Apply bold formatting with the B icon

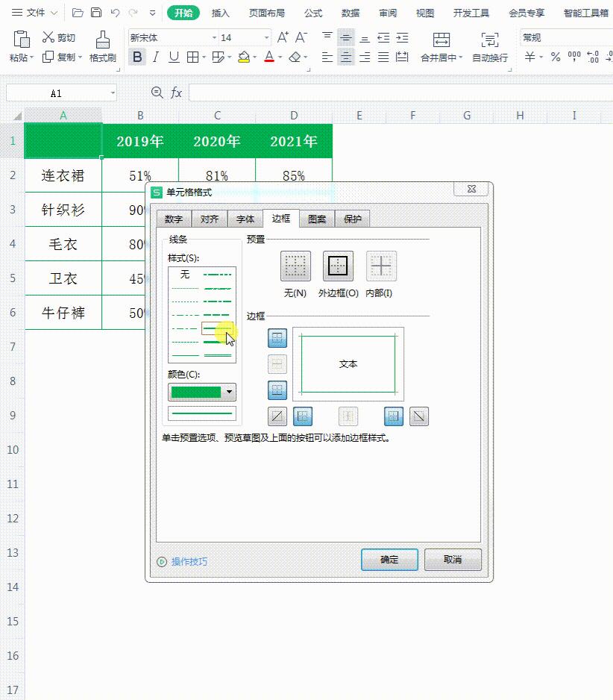(x=136, y=57)
